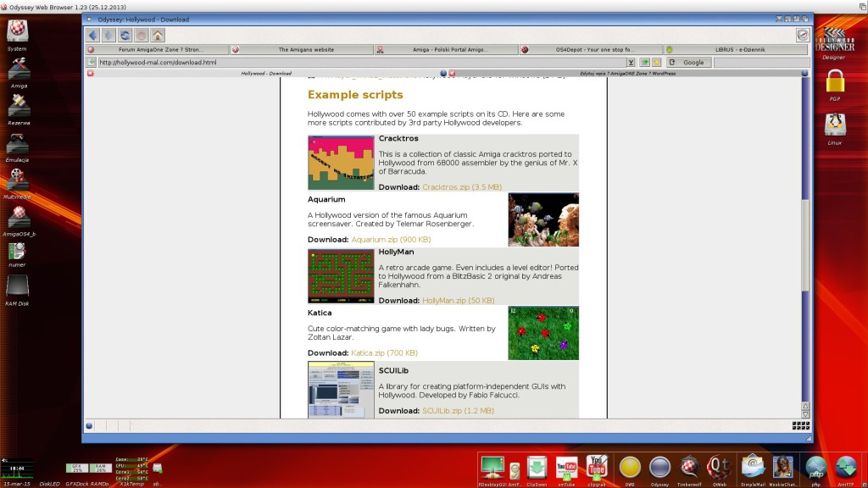Open the Rezerwa drive icon
868x488 pixels.
(x=19, y=109)
